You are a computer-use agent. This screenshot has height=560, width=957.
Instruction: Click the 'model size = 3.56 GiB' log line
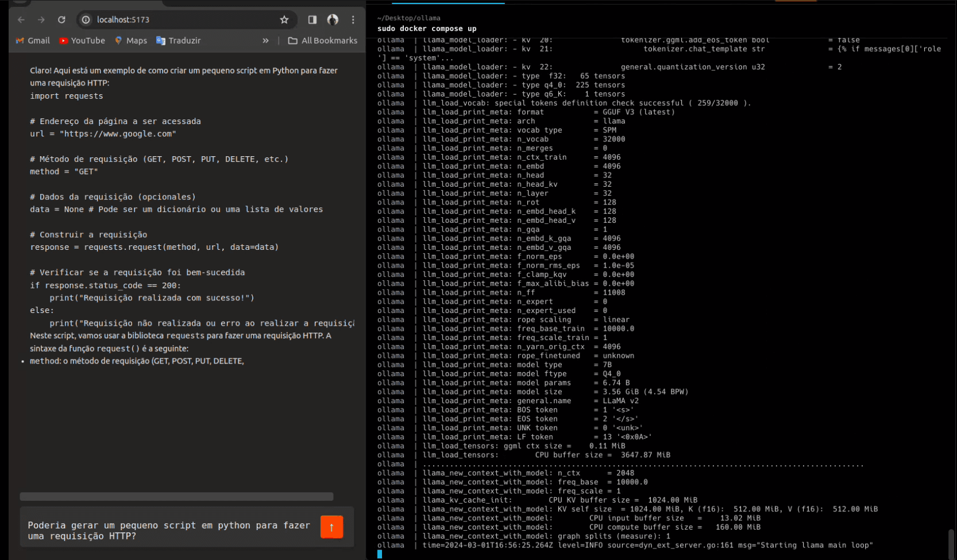(x=532, y=392)
